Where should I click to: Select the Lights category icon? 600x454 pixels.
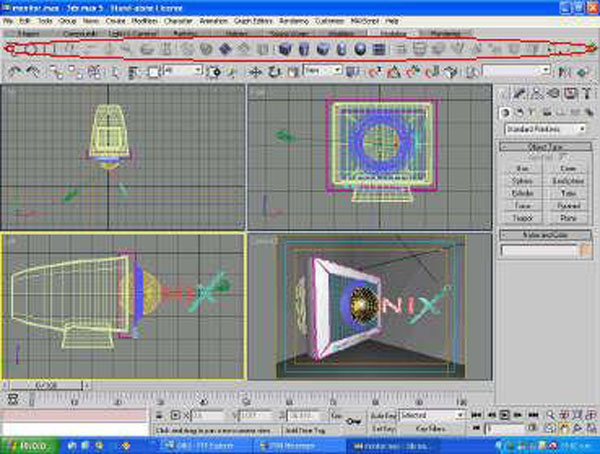tap(531, 113)
